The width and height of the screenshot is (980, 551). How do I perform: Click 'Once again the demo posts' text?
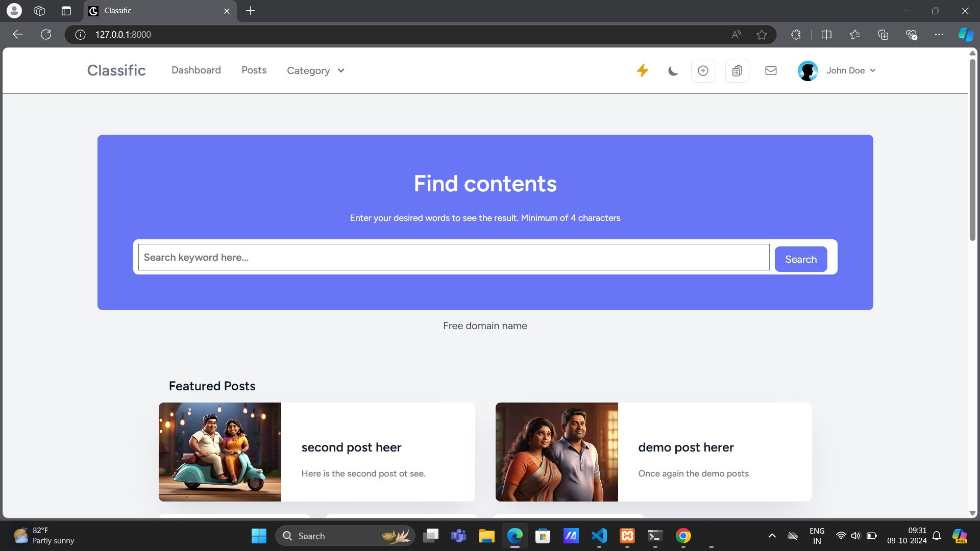pyautogui.click(x=693, y=473)
